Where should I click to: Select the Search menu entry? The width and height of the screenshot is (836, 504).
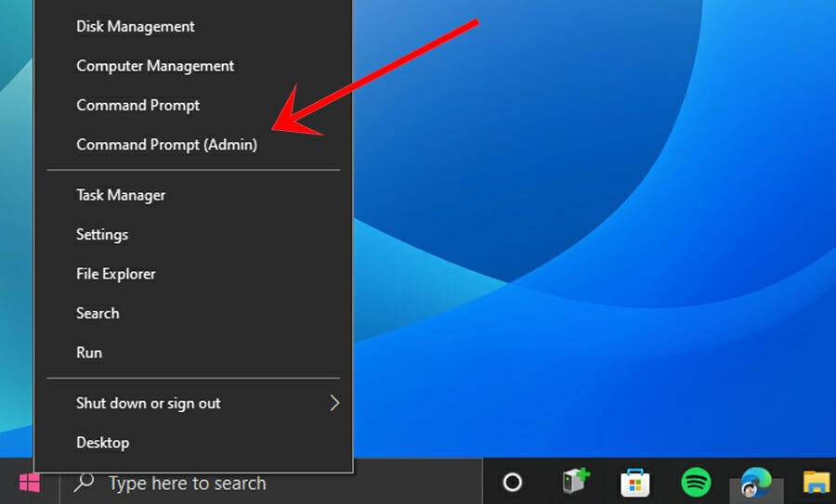(x=193, y=314)
